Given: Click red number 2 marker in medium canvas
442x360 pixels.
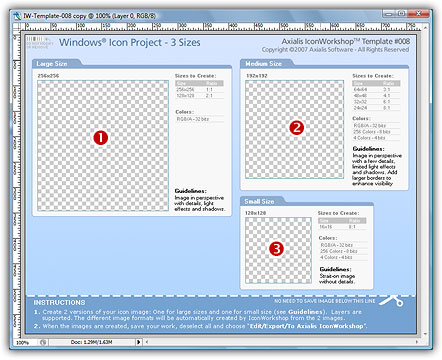Looking at the screenshot, I should tap(296, 128).
